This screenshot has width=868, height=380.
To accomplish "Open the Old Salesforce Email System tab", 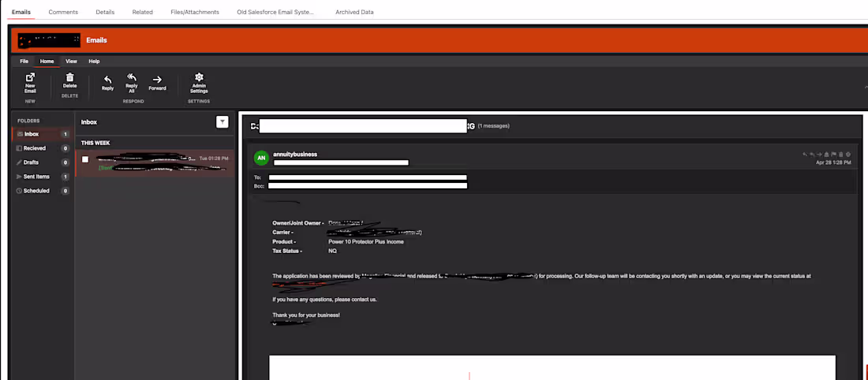I will coord(275,12).
